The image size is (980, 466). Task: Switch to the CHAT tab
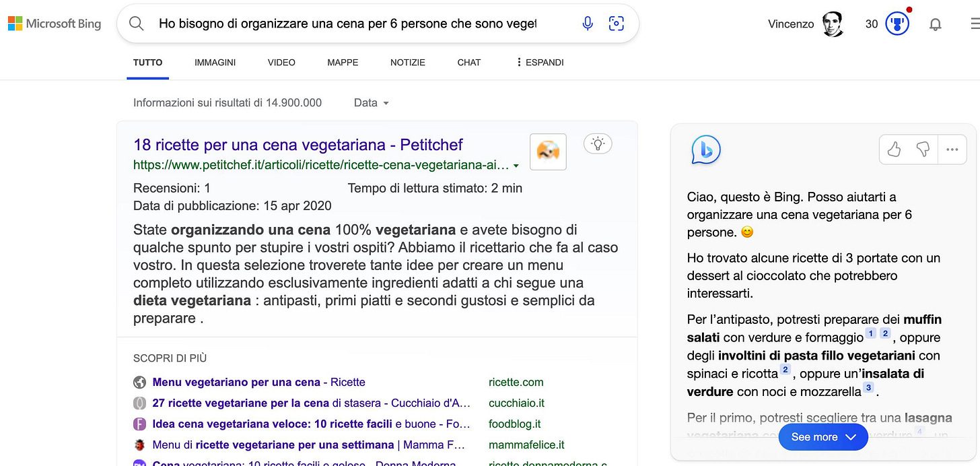[469, 63]
